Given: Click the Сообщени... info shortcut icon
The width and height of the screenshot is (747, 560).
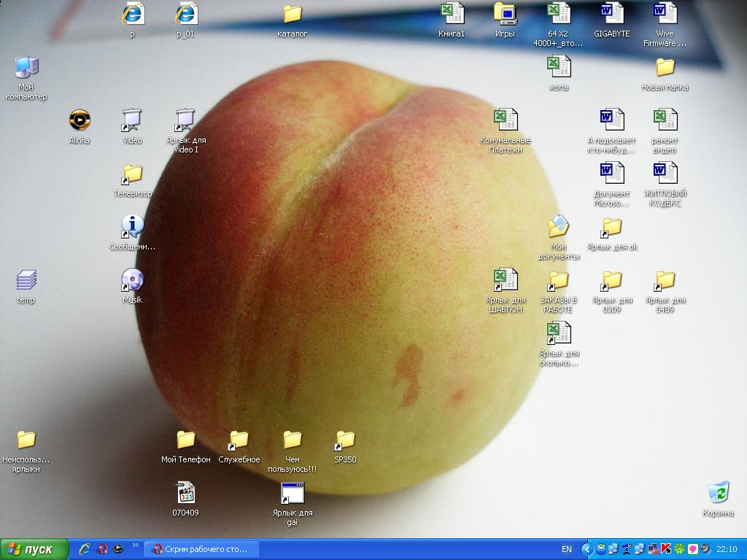Looking at the screenshot, I should (x=132, y=227).
